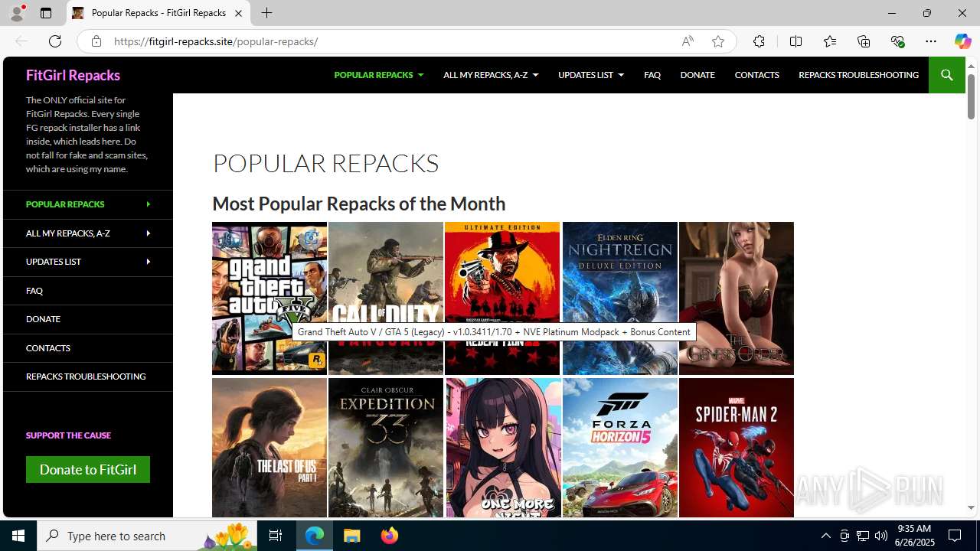This screenshot has width=980, height=551.
Task: Open Spider-Man 2 repack cover
Action: pyautogui.click(x=737, y=448)
